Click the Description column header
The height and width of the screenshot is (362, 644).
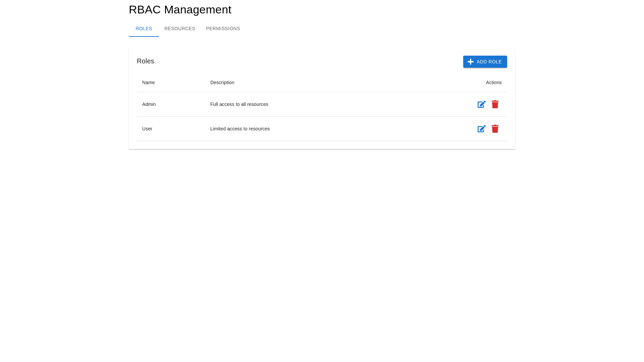tap(222, 82)
